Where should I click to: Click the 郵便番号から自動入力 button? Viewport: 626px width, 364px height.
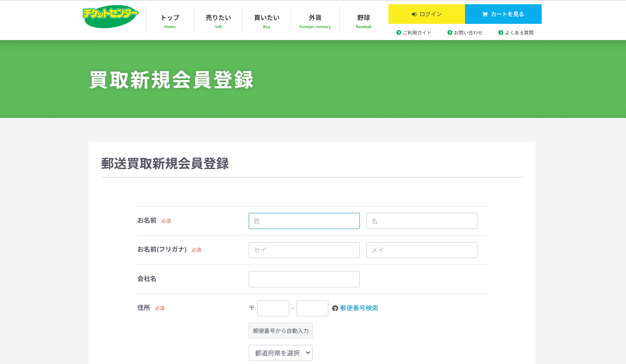pos(281,331)
